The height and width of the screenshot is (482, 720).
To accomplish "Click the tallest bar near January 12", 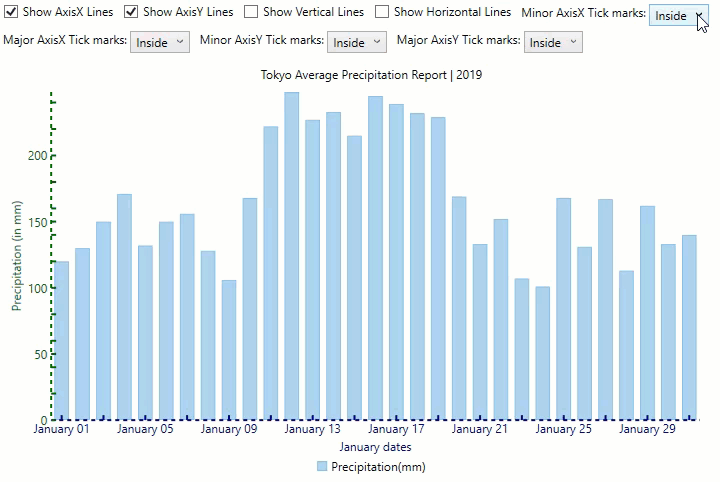I will point(292,255).
